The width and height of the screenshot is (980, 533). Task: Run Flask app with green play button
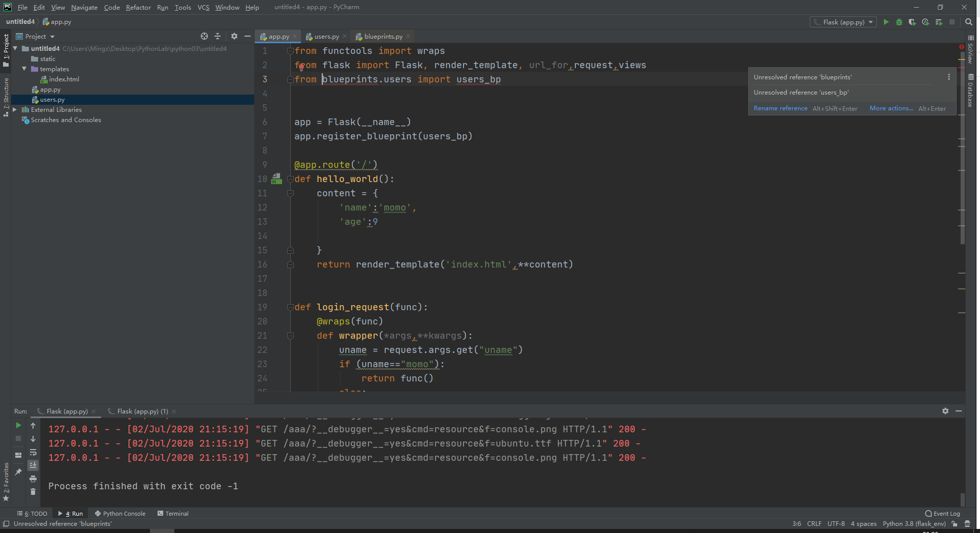886,22
